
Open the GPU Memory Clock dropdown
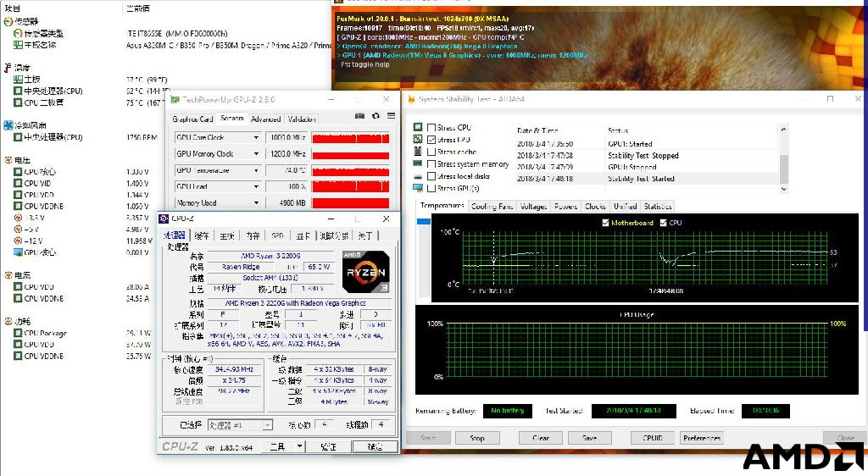[x=256, y=153]
